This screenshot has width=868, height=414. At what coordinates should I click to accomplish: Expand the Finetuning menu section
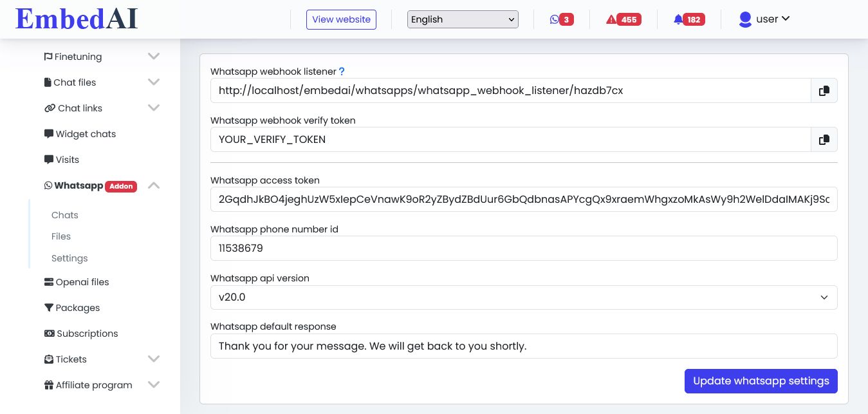point(153,57)
